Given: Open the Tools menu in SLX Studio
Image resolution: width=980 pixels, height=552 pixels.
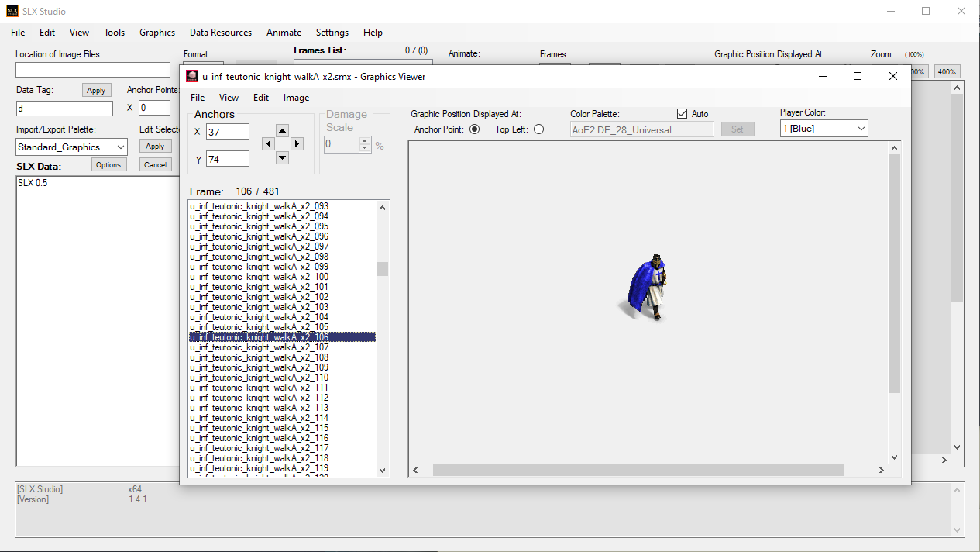Looking at the screenshot, I should coord(114,33).
